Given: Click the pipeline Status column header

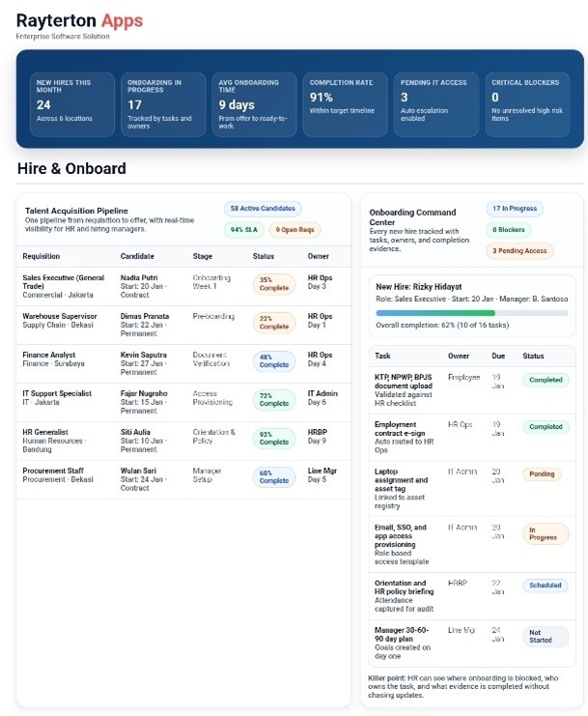Looking at the screenshot, I should 264,256.
